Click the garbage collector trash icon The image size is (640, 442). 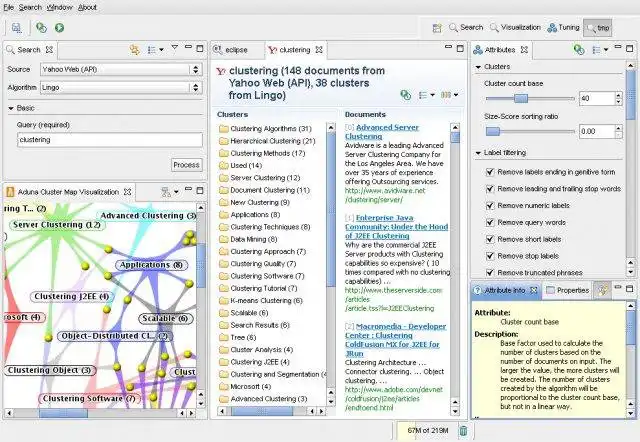pos(462,430)
